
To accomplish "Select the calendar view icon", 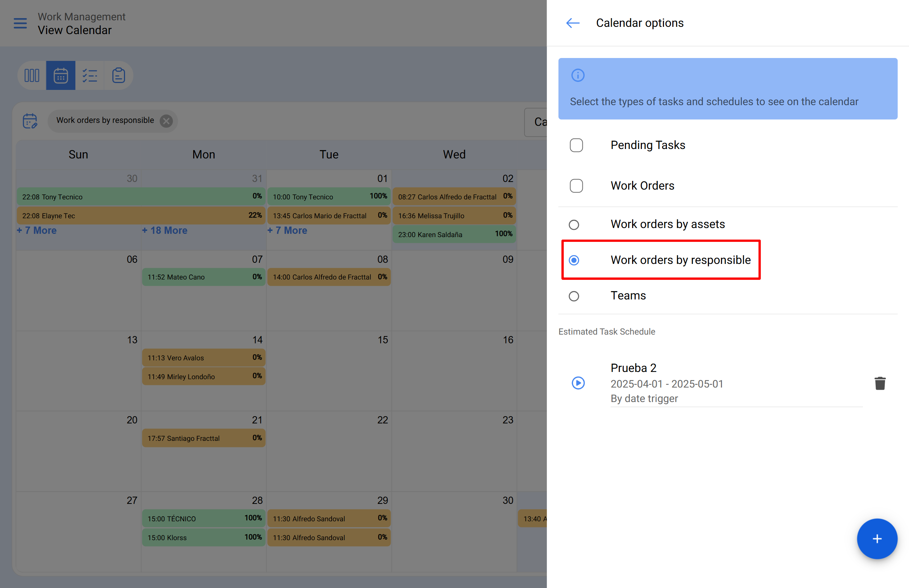I will click(61, 76).
